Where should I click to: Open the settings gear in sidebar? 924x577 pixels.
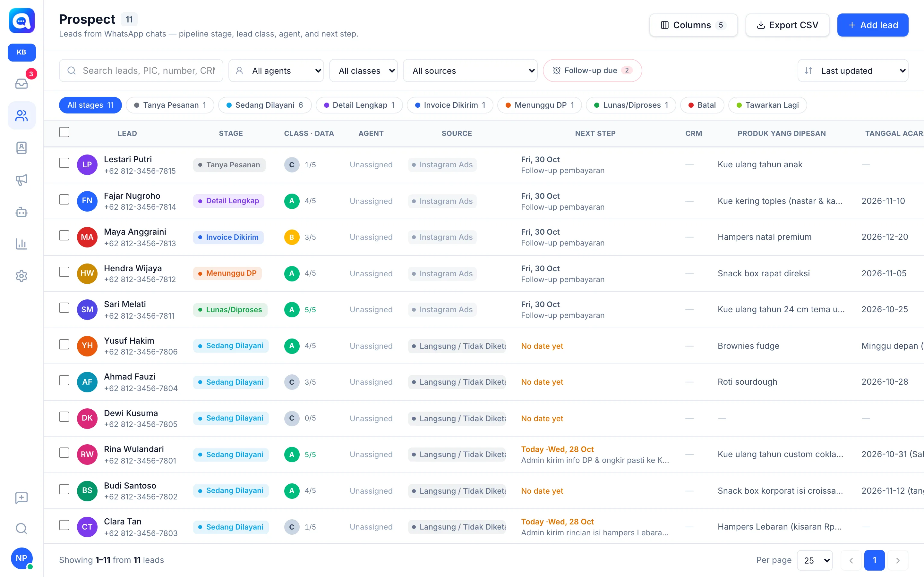coord(21,276)
